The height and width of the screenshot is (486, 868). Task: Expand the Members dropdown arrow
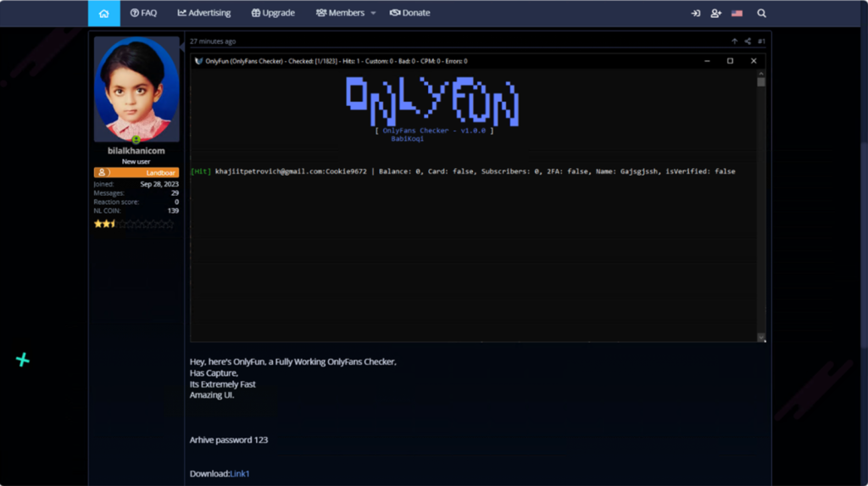click(373, 14)
